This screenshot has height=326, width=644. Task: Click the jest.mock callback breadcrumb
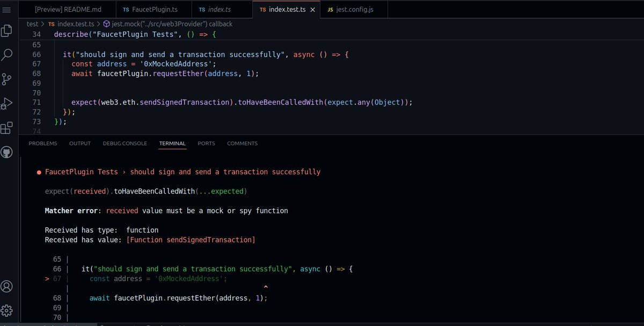click(167, 24)
